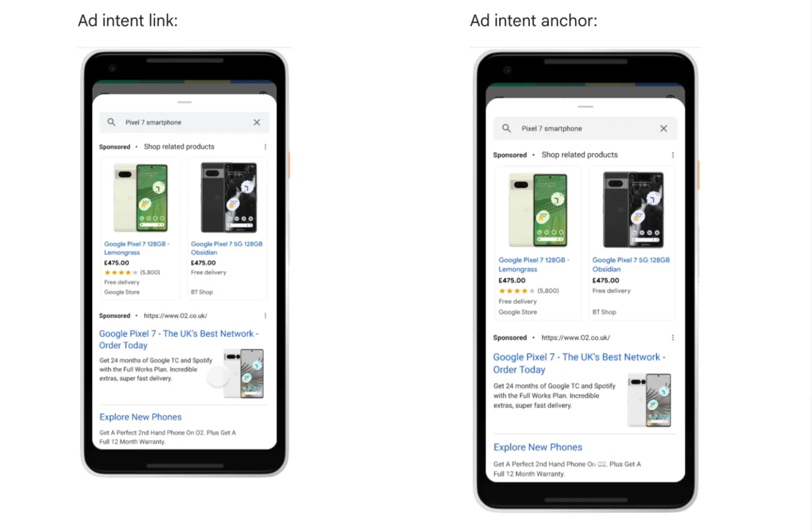812x532 pixels.
Task: Open Google Pixel 7 5G 128GB Obsidian link, right phone
Action: pos(631,264)
